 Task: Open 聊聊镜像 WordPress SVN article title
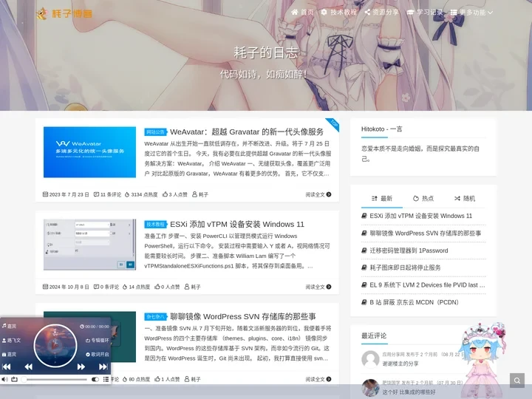click(243, 316)
